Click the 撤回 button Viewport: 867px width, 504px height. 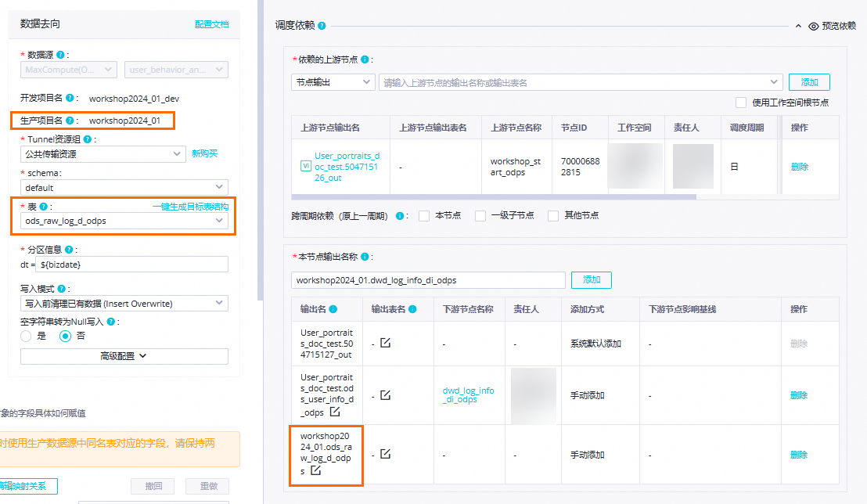click(153, 486)
